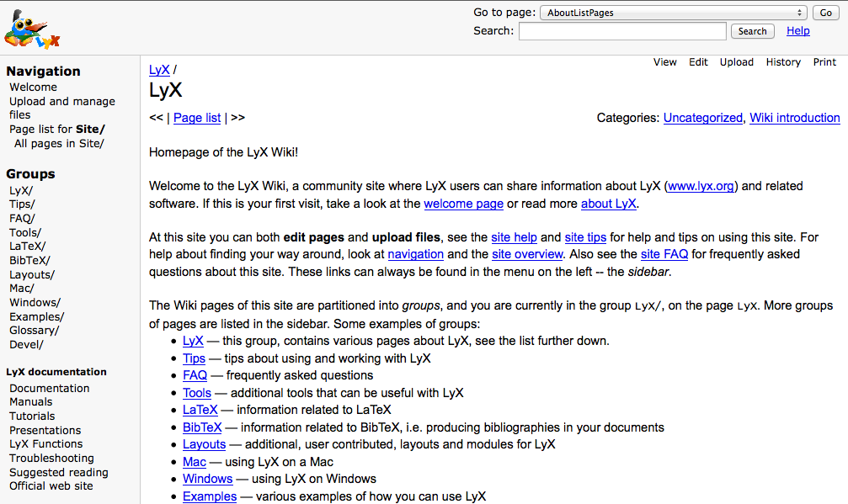Open the Wiki introduction category link
This screenshot has width=848, height=504.
coord(794,118)
